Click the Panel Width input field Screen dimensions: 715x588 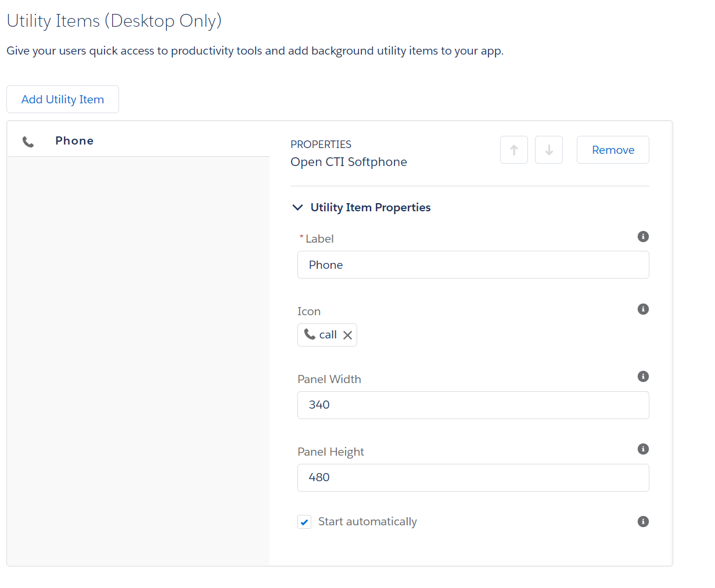point(473,405)
